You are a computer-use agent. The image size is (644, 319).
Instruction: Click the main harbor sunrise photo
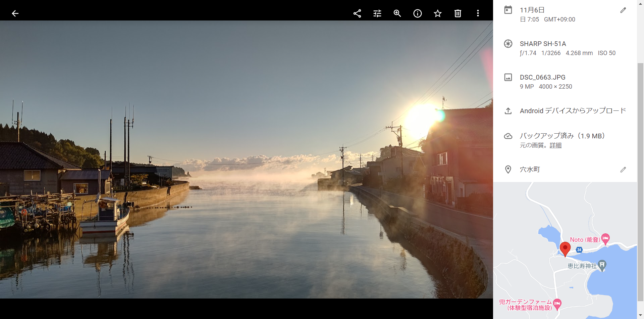pos(247,159)
